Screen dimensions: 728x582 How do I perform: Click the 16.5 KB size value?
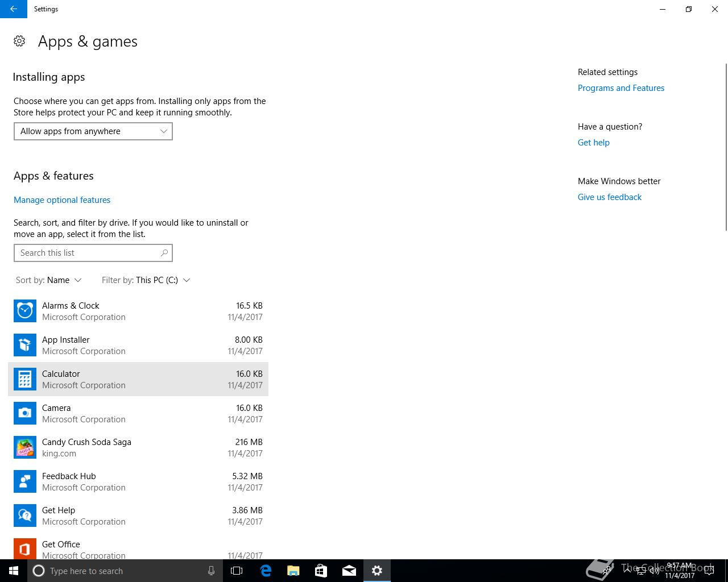click(249, 306)
